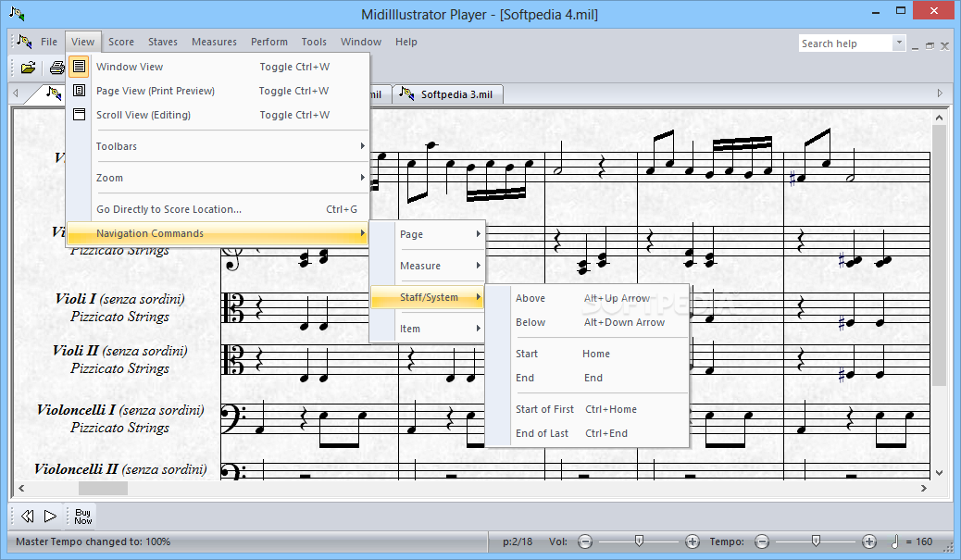Expand the Measure navigation submenu

(x=427, y=266)
